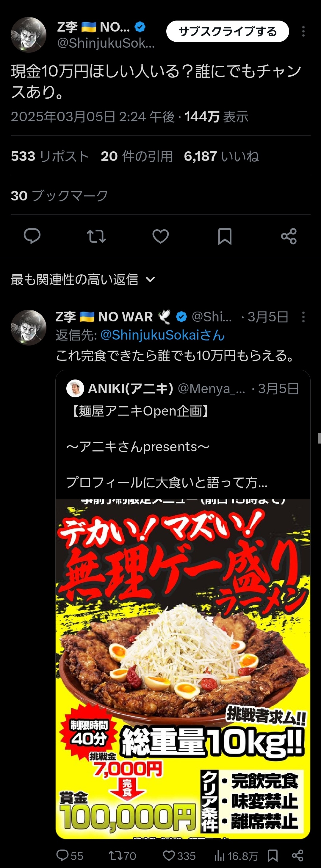The image size is (321, 868).
Task: Repost the reply with 70 reposts
Action: point(123,855)
